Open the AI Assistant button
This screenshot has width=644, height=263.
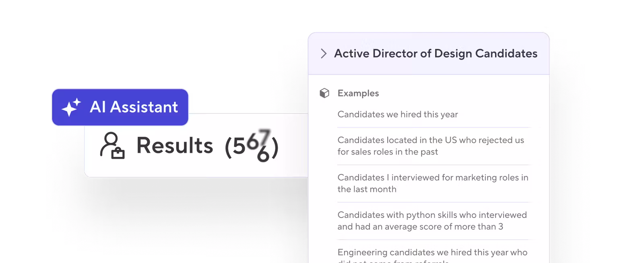(120, 107)
